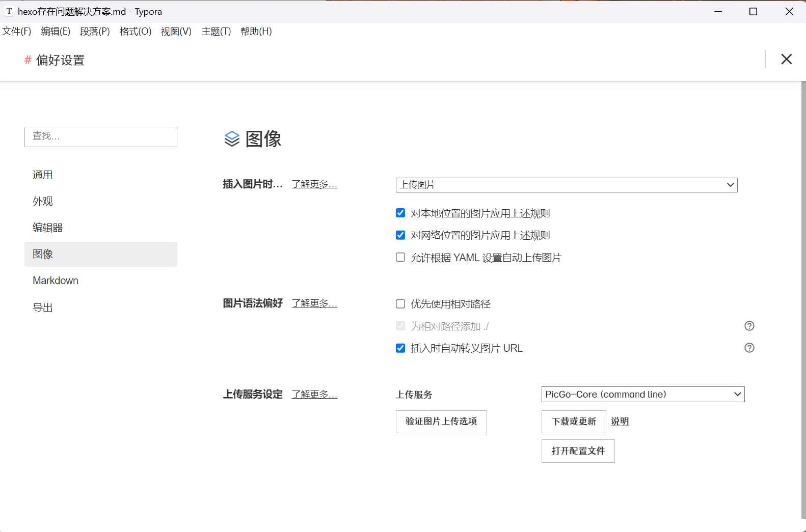This screenshot has height=532, width=806.
Task: Click the layers icon next to 图像 heading
Action: tap(232, 138)
